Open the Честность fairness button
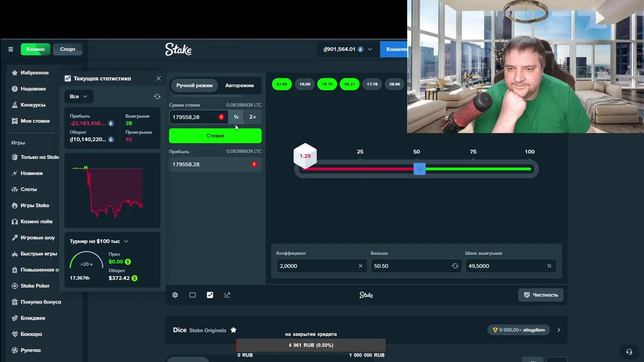644x362 pixels. click(x=541, y=295)
